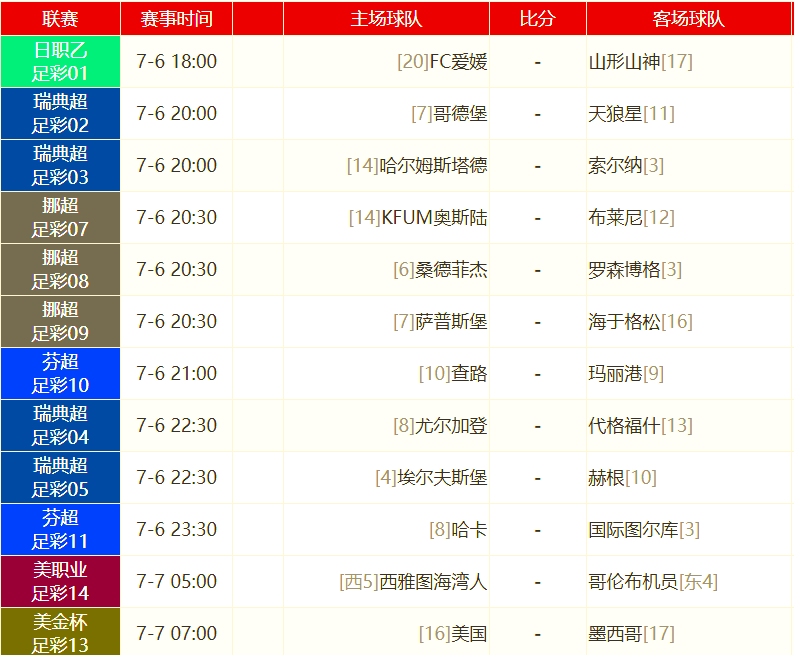
Task: Open away team 代格福什
Action: pos(624,426)
